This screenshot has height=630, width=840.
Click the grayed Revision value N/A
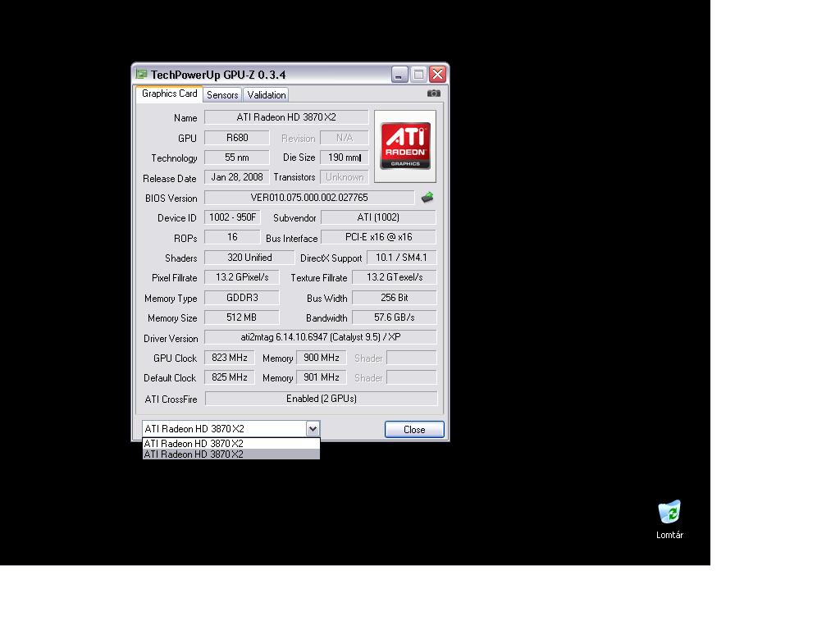(x=345, y=138)
